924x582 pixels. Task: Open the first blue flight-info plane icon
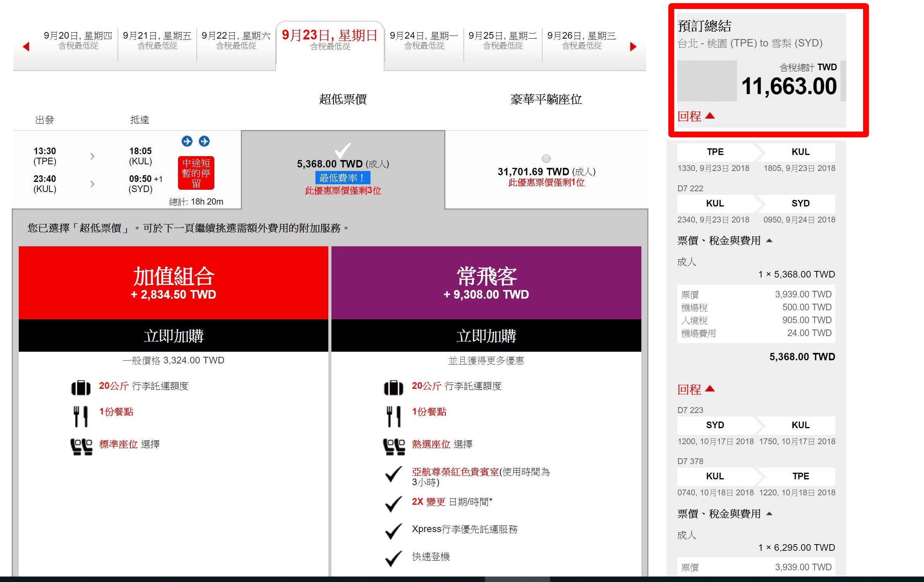[187, 141]
